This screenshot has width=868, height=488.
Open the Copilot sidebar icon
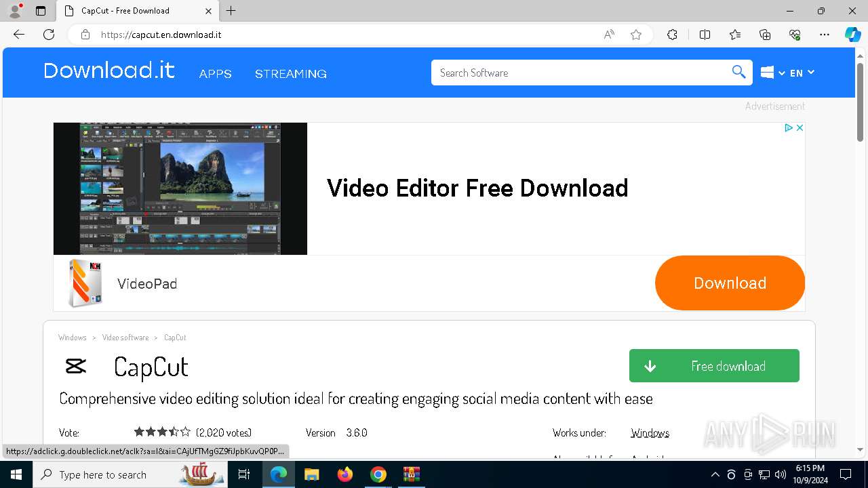(852, 35)
